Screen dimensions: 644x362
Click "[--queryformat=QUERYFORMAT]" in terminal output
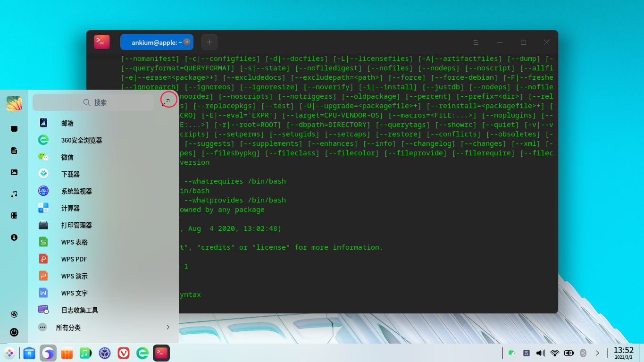click(x=177, y=68)
